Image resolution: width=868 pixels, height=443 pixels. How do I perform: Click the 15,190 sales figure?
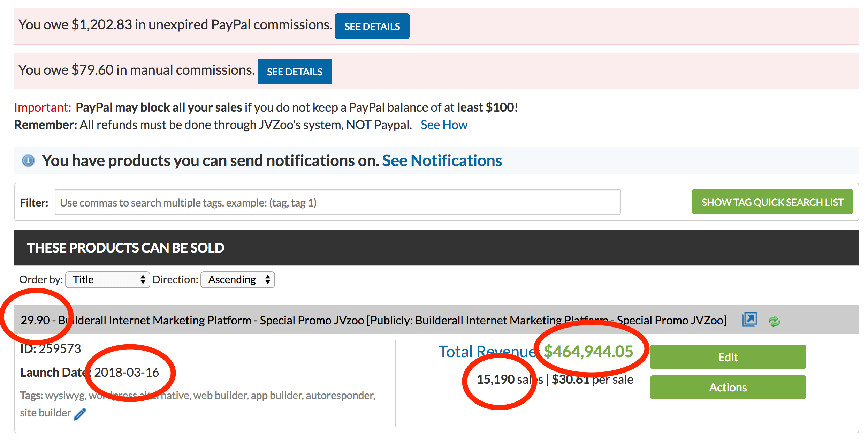pos(510,380)
